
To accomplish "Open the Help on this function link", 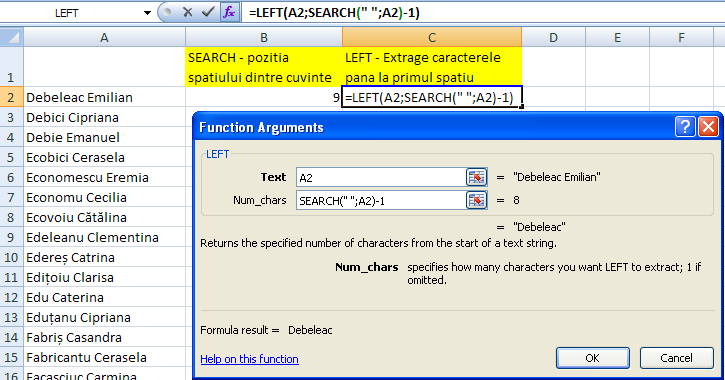I will click(x=249, y=359).
